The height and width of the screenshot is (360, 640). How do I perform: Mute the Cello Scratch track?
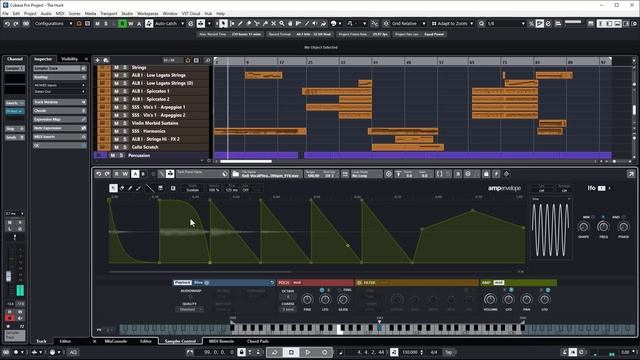click(x=116, y=147)
